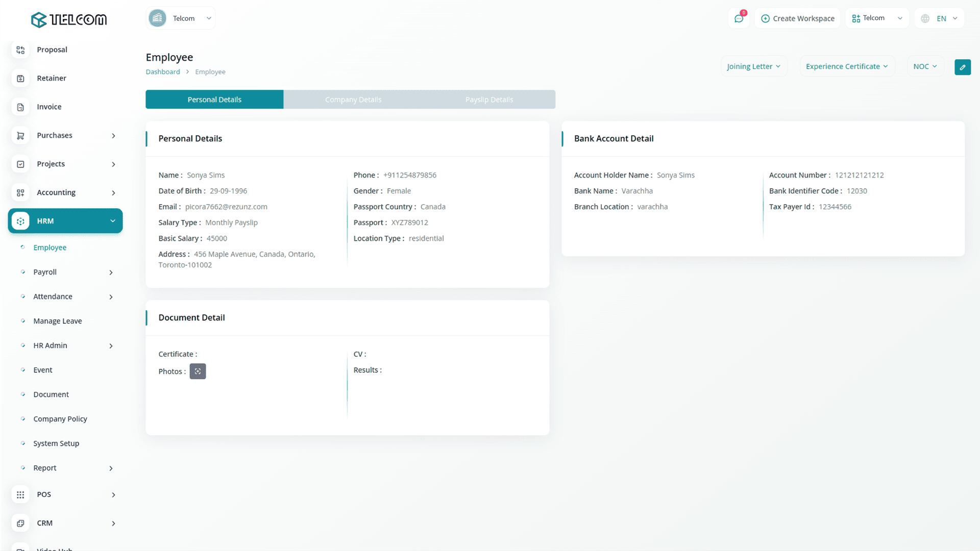
Task: Click the pencil edit employee icon
Action: click(962, 67)
